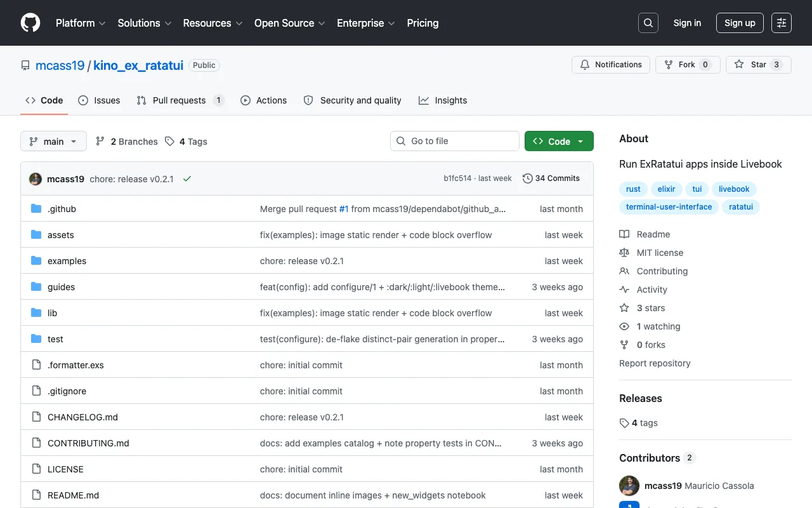
Task: Switch to the Pull requests tab
Action: point(181,100)
